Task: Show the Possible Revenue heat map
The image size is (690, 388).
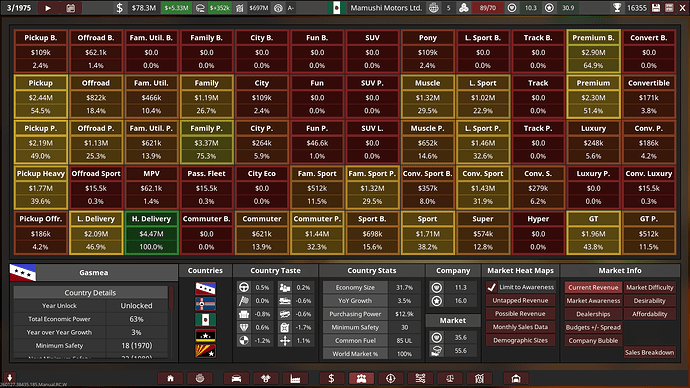Action: pos(520,314)
